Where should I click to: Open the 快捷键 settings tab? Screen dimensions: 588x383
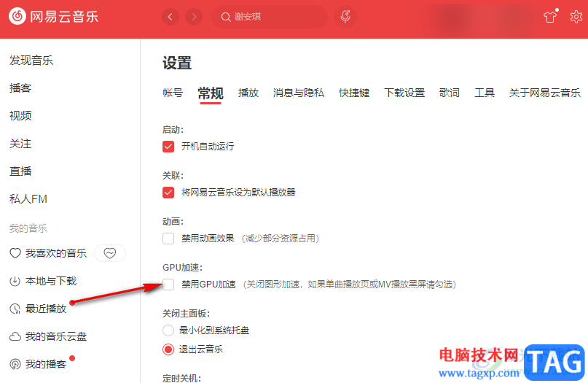[354, 93]
